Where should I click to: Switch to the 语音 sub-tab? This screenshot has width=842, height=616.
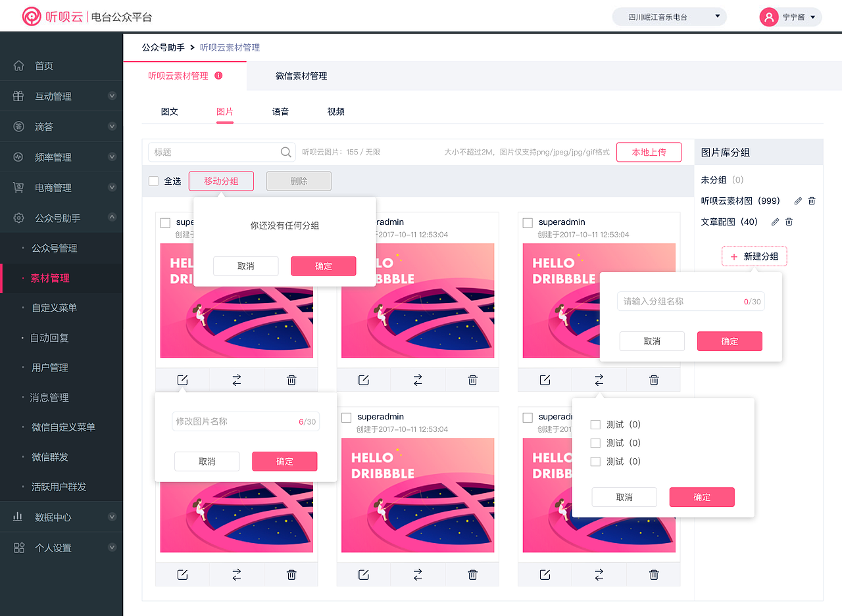coord(280,111)
